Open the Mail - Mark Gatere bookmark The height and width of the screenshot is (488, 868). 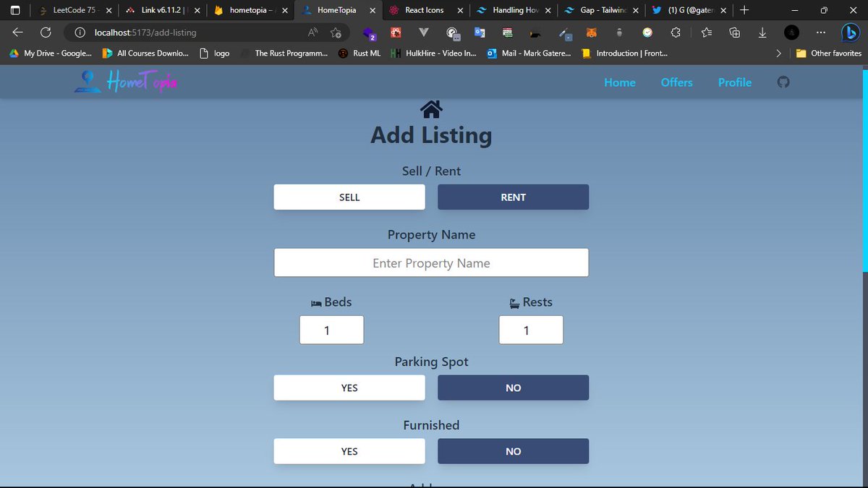click(x=529, y=53)
